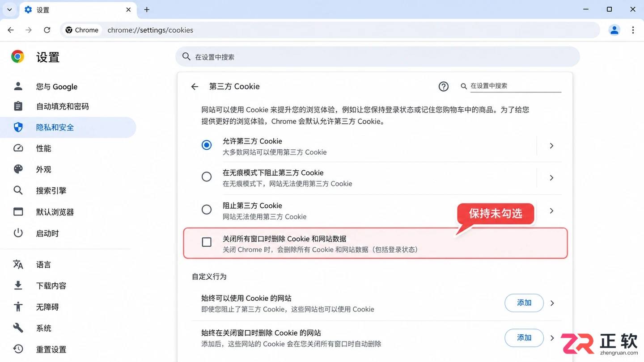Viewport: 644px width, 362px height.
Task: Reload the page with refresh icon
Action: tap(47, 30)
